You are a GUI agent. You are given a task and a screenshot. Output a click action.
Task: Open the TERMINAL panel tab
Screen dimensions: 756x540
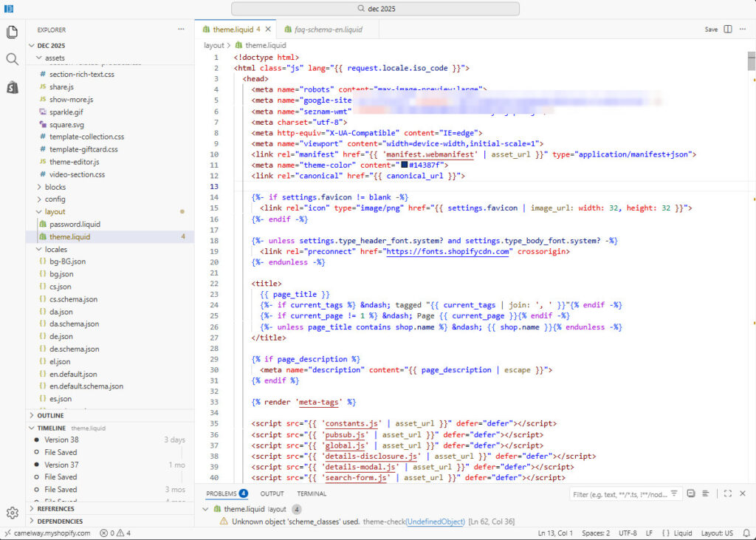[312, 493]
